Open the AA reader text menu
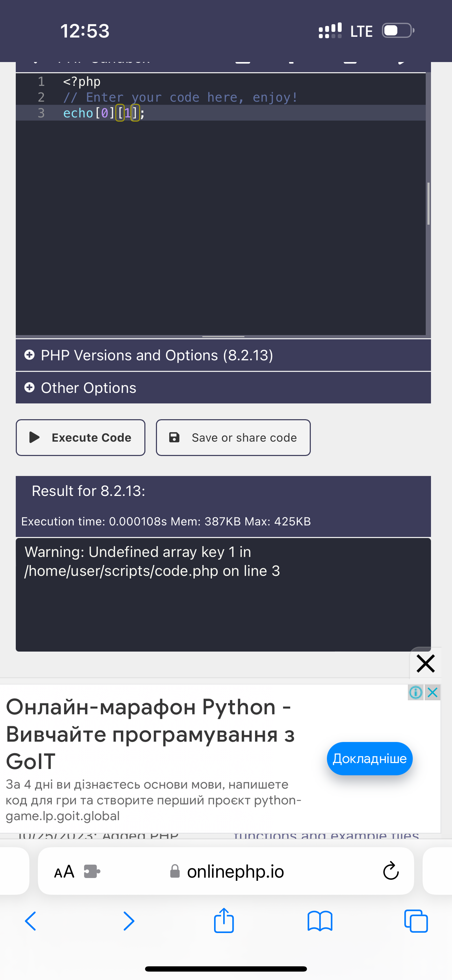The image size is (452, 980). (x=64, y=871)
